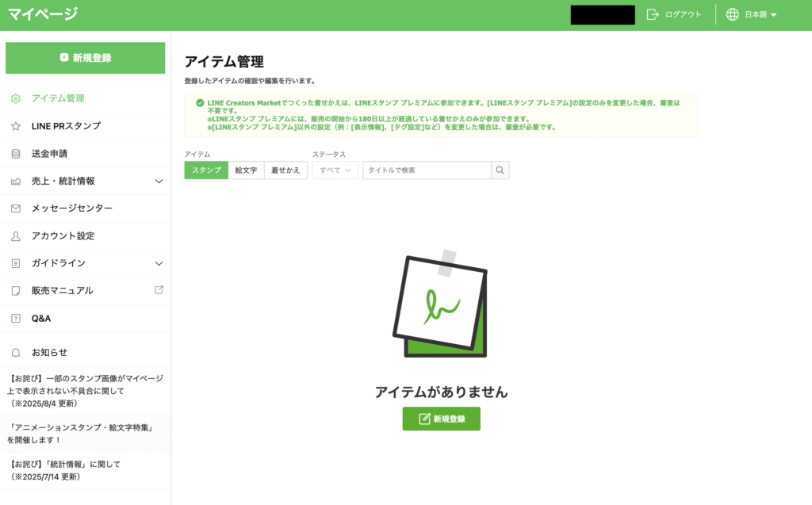This screenshot has height=505, width=812.
Task: Click the logout icon in header
Action: (x=653, y=14)
